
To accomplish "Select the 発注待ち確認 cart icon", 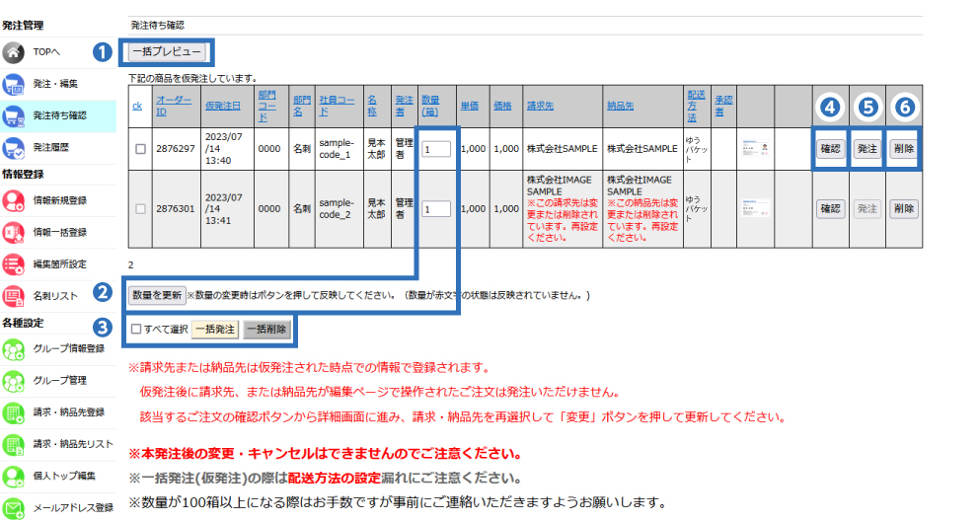I will (14, 116).
